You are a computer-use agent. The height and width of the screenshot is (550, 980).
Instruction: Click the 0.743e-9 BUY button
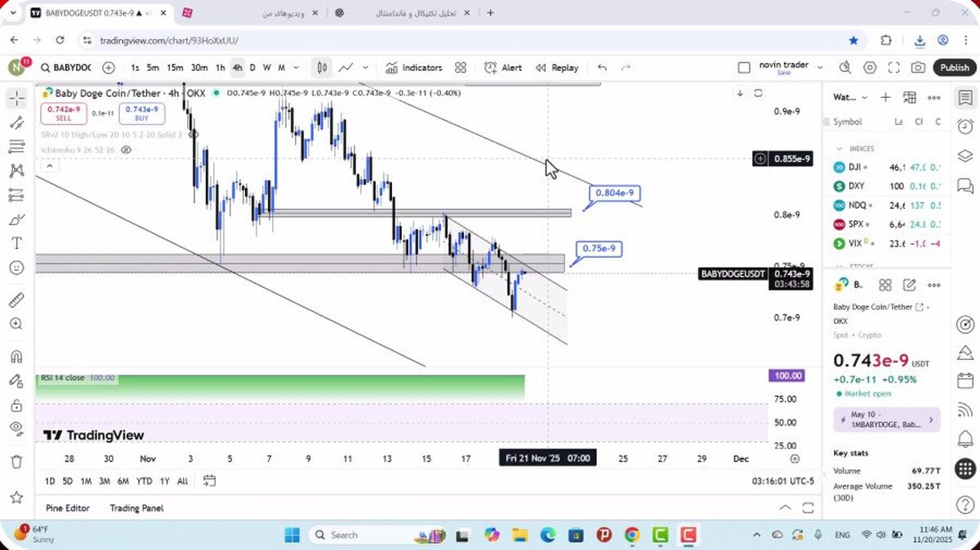click(141, 113)
